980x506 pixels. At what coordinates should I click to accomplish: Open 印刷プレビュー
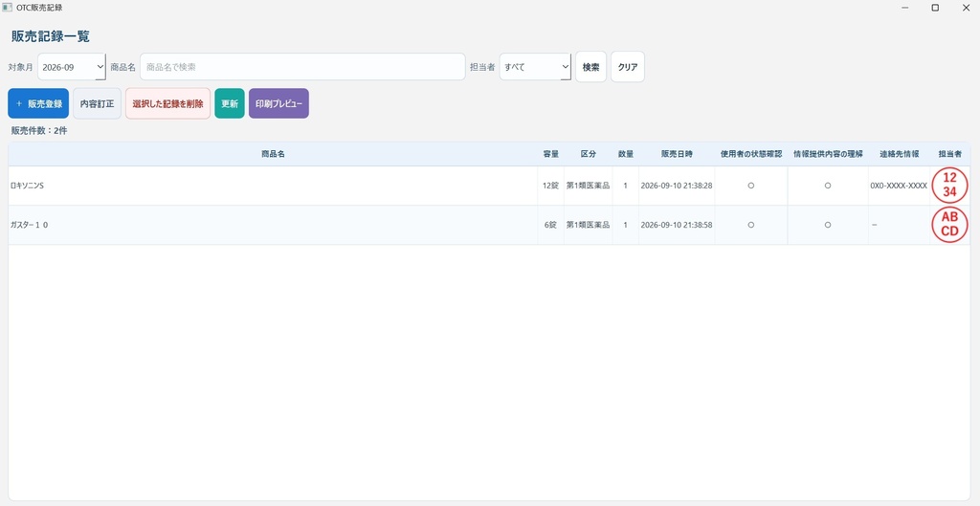[x=278, y=103]
